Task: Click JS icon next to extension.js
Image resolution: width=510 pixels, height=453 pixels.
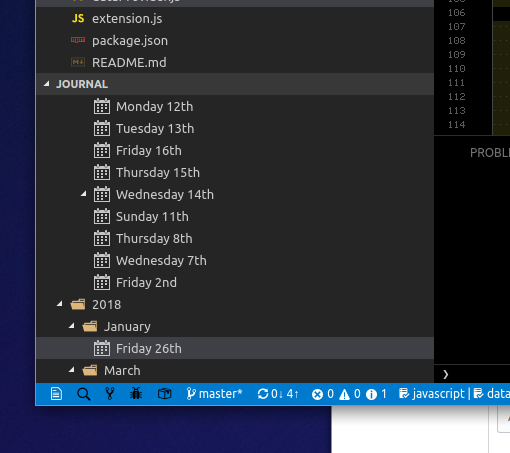Action: [x=78, y=18]
